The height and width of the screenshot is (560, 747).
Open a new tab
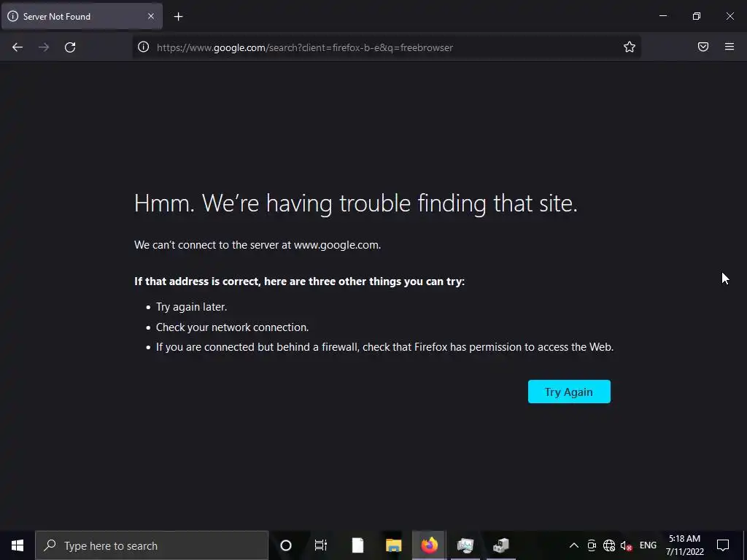pos(178,17)
